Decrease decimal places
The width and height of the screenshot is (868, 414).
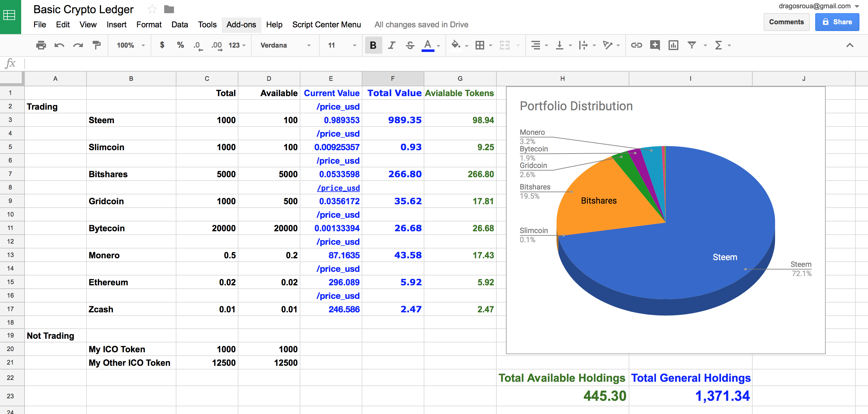tap(198, 45)
